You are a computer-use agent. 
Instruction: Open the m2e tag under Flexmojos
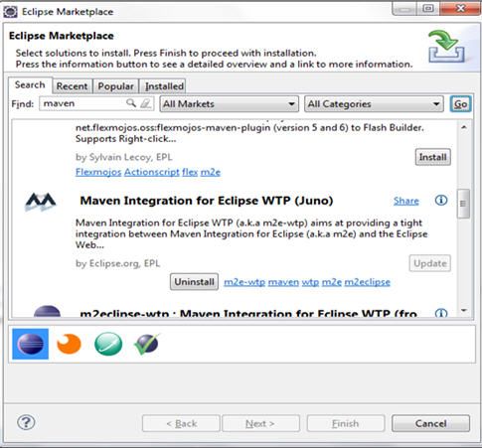pos(211,172)
